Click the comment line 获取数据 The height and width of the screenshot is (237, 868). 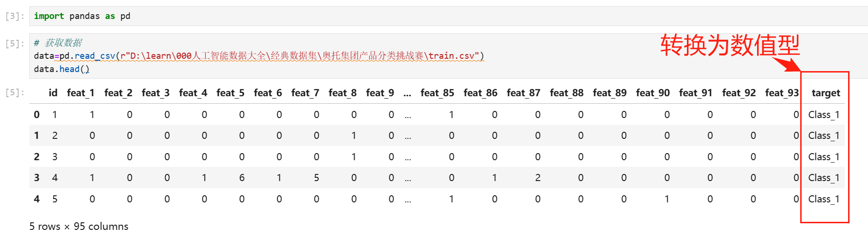click(58, 43)
